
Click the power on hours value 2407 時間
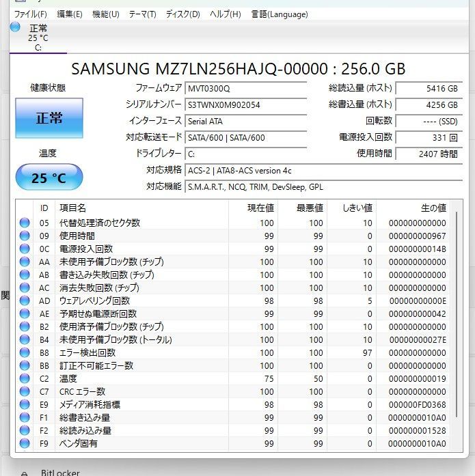tap(429, 154)
